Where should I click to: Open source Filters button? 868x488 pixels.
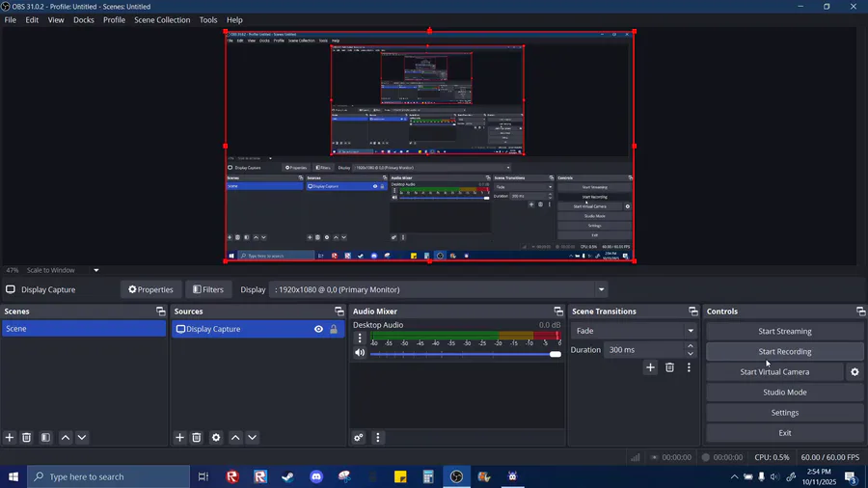pos(208,289)
